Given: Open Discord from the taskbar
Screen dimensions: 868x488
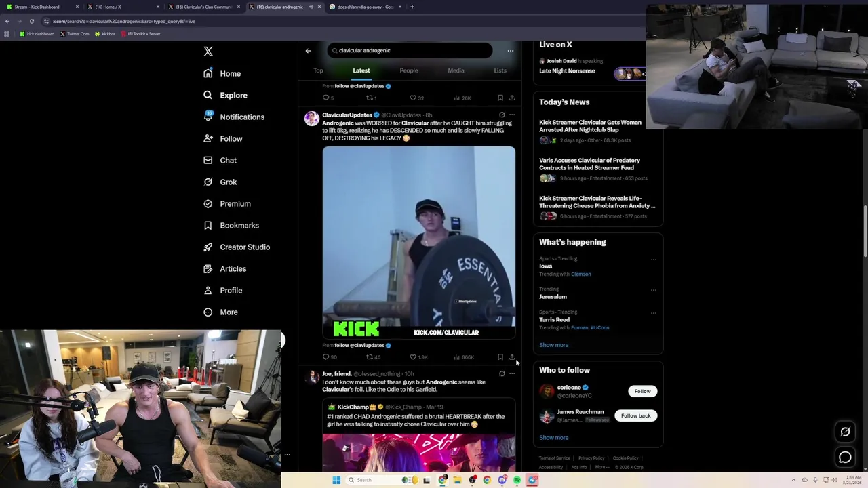Looking at the screenshot, I should coord(502,480).
